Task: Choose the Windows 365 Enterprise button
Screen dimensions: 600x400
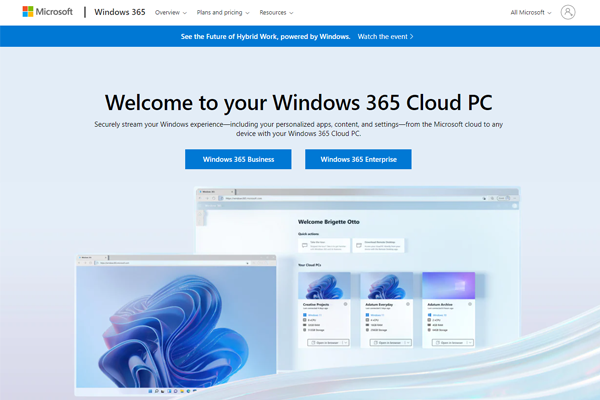Action: point(358,159)
